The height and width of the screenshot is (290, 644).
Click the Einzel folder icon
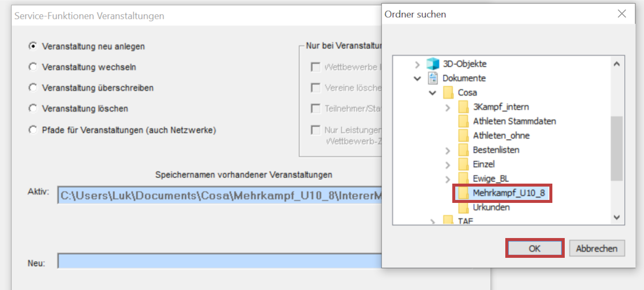464,164
